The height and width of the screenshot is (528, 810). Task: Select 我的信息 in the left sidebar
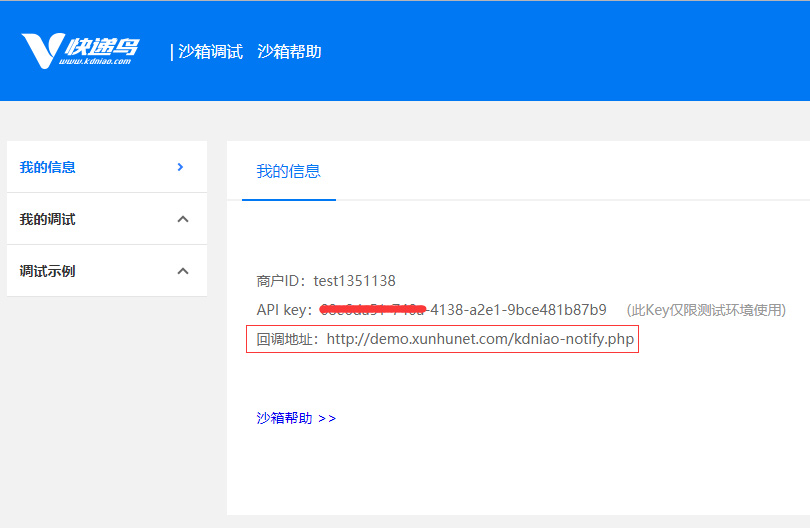[x=48, y=167]
